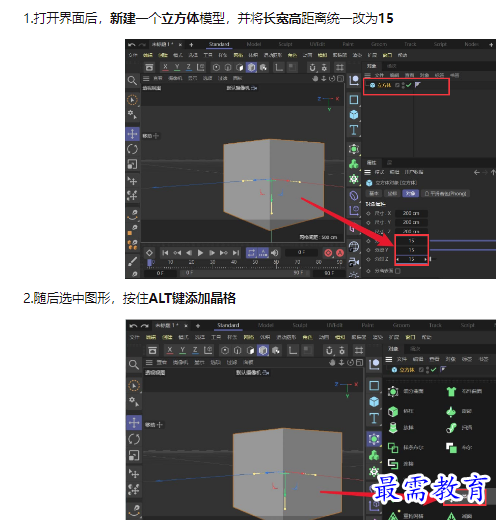Toggle Z axis lock in step 1 toolbar
Image resolution: width=496 pixels, height=520 pixels.
tap(189, 67)
